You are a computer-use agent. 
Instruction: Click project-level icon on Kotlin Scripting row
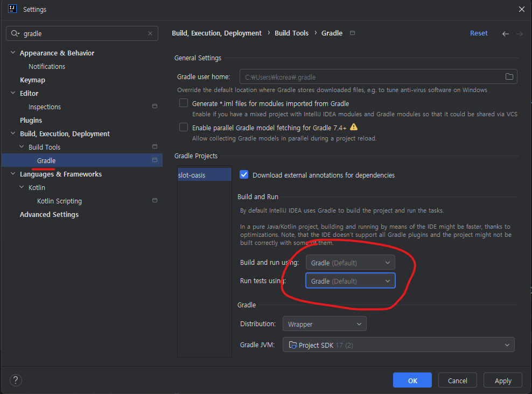point(155,200)
